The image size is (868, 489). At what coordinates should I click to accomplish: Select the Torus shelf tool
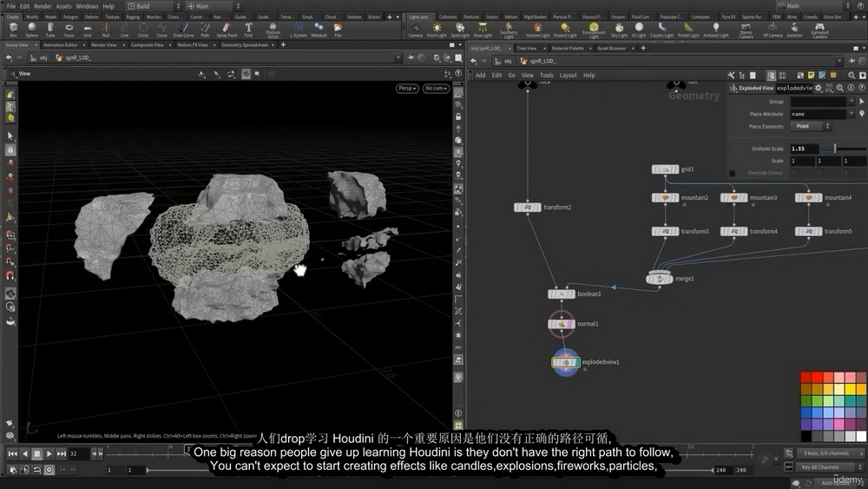pos(69,30)
